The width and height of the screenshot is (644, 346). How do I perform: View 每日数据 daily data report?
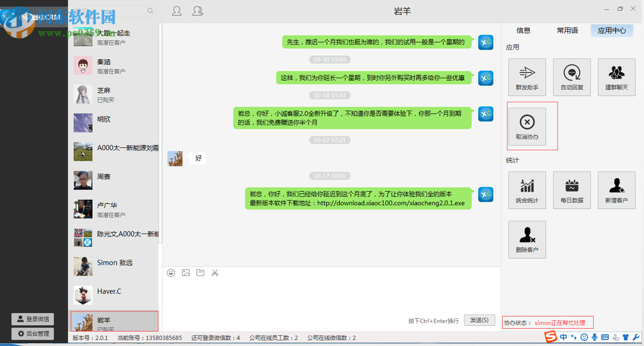571,190
